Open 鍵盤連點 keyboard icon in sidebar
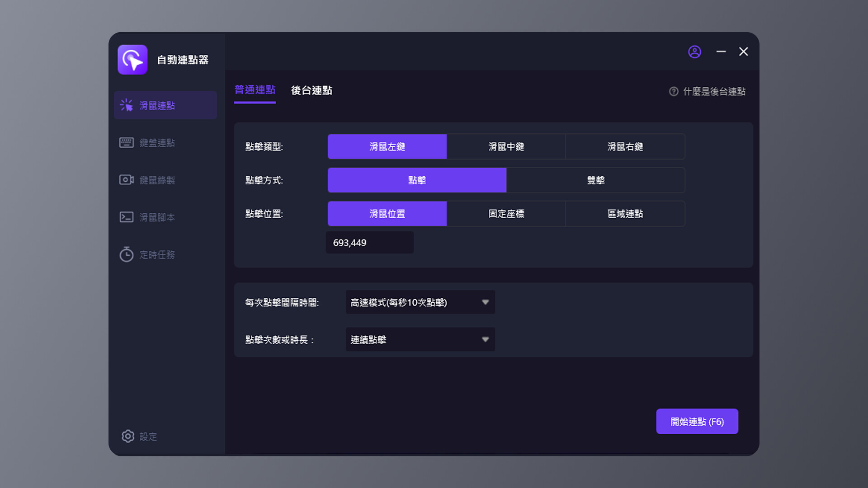Image resolution: width=868 pixels, height=488 pixels. (x=127, y=143)
